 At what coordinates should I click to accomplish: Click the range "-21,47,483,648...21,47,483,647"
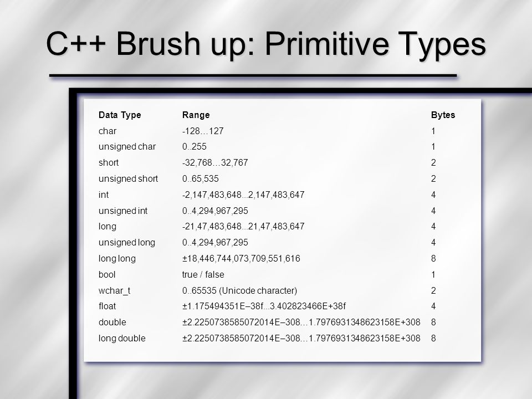tap(243, 227)
